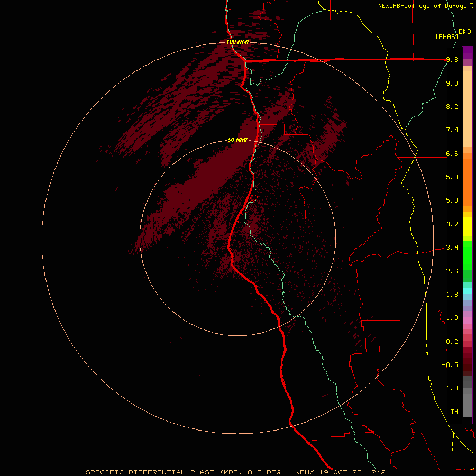Click the -0.5 scale value
Viewport: 476px width, 476px height.
450,364
